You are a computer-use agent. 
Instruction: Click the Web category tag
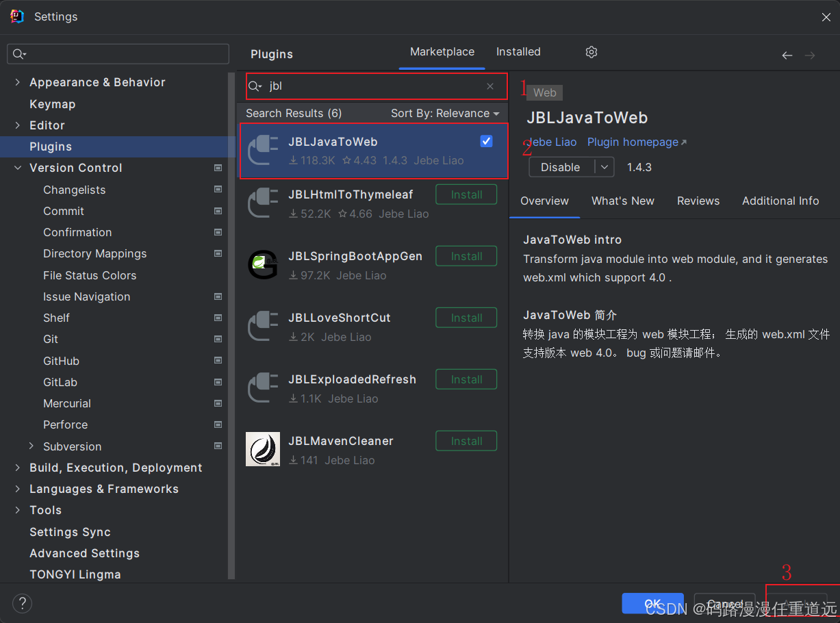[x=545, y=92]
